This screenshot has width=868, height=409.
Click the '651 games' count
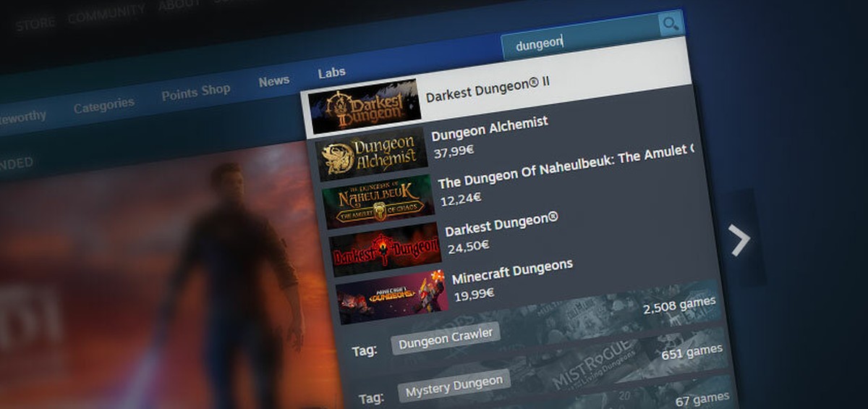(692, 353)
